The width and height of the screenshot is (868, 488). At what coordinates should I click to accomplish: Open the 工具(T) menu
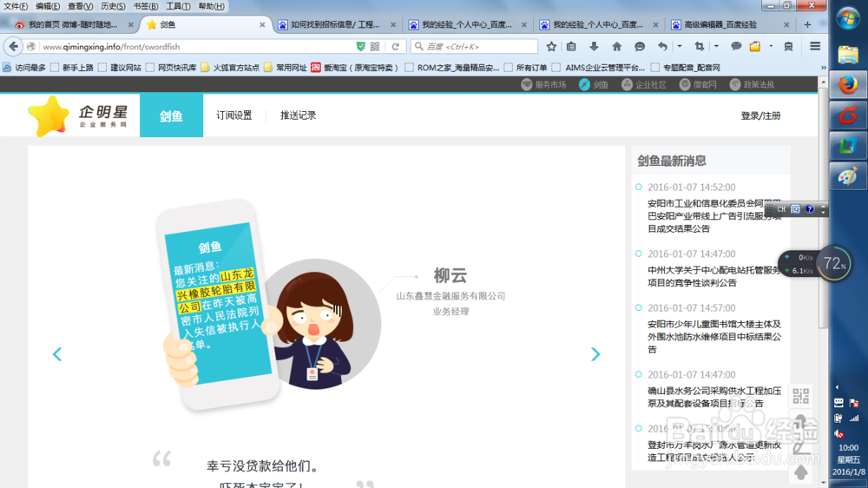[x=178, y=6]
